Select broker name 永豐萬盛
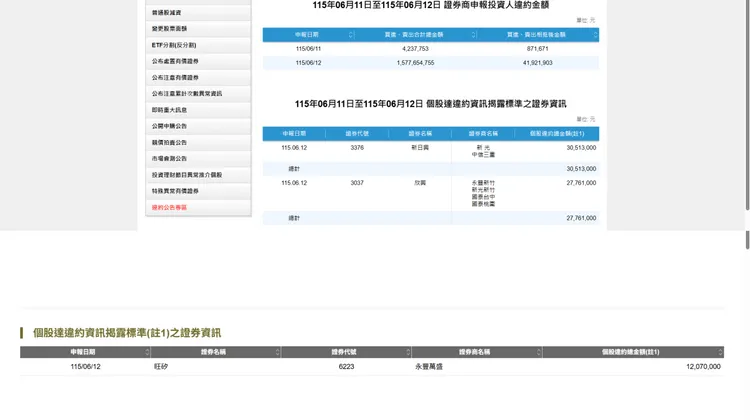 (429, 367)
